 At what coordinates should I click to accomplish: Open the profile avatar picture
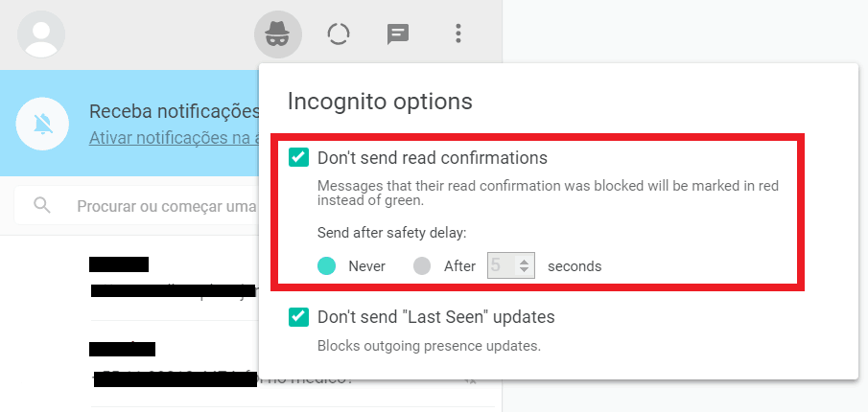pyautogui.click(x=41, y=34)
